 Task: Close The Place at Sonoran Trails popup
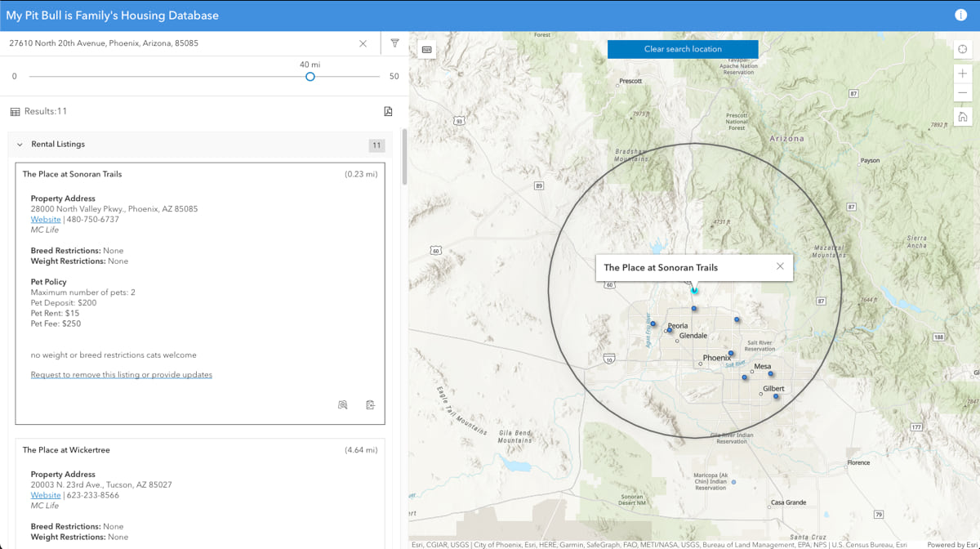point(780,266)
